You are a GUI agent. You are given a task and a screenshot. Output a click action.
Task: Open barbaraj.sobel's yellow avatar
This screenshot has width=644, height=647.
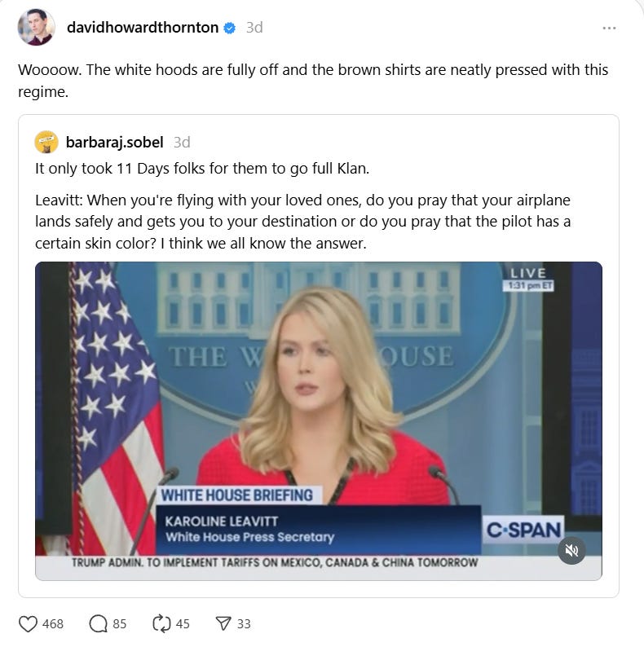(x=46, y=143)
